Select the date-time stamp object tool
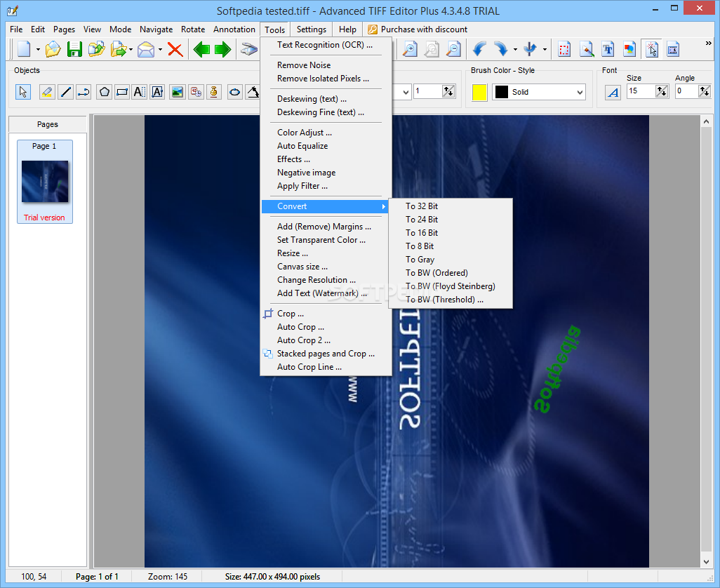The width and height of the screenshot is (720, 588). 196,92
